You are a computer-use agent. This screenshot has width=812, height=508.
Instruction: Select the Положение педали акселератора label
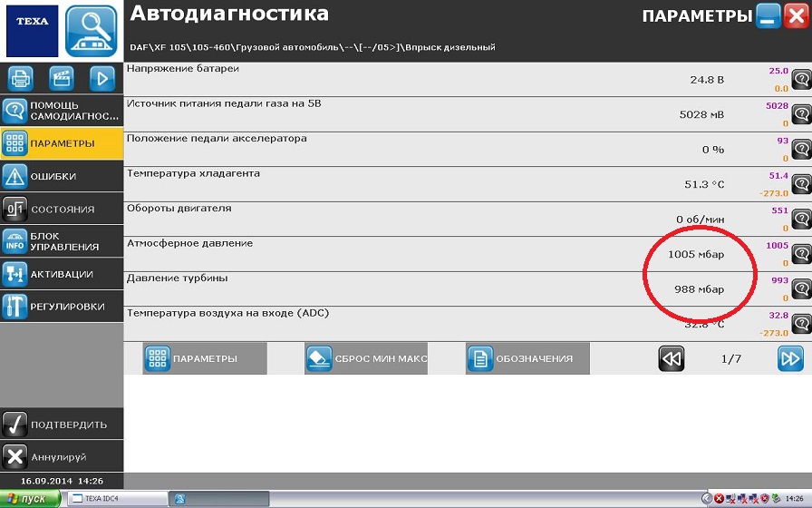point(217,139)
